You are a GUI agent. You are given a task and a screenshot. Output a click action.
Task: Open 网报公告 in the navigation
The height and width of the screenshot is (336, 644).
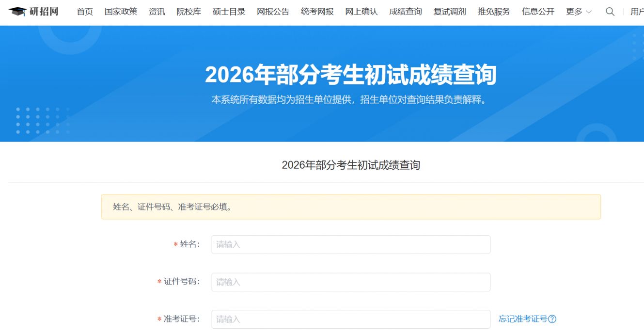(x=273, y=12)
